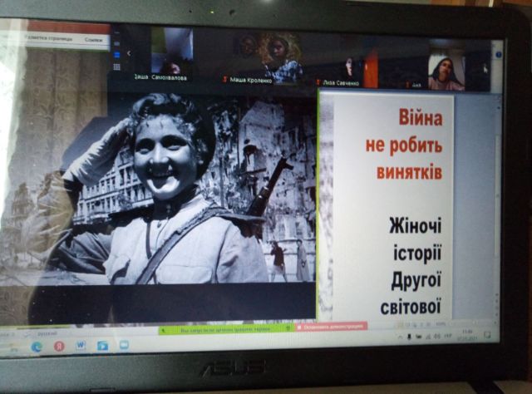Open Yandex browser from the taskbar
The width and height of the screenshot is (532, 394).
[59, 346]
